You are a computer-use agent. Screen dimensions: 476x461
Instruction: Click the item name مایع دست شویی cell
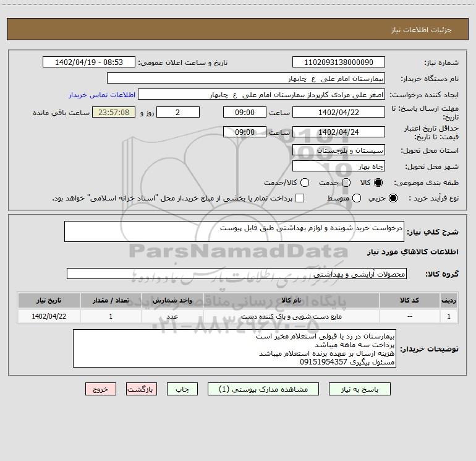coord(291,316)
